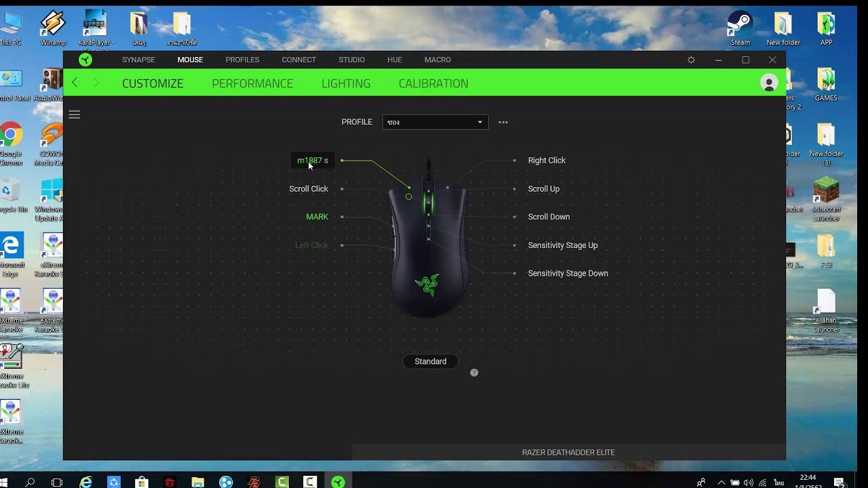Screen dimensions: 868x488
Task: Switch to the CONNECT tab
Action: (x=299, y=60)
